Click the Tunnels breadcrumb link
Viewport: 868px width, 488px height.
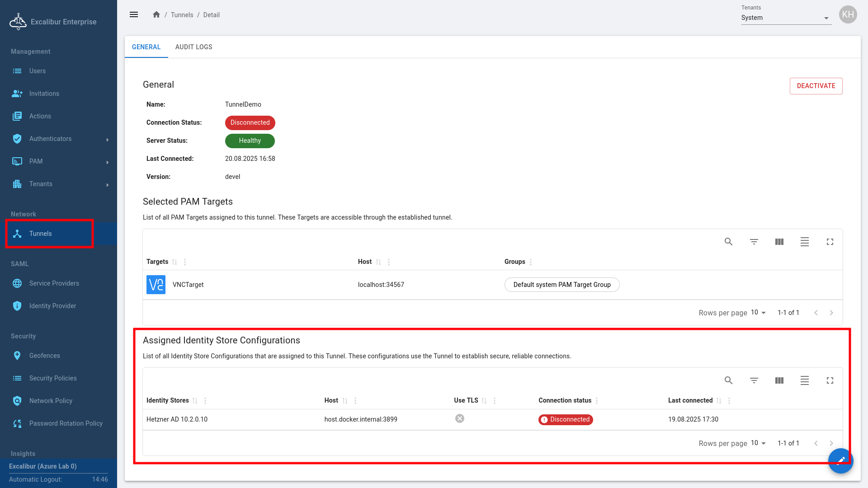(182, 15)
